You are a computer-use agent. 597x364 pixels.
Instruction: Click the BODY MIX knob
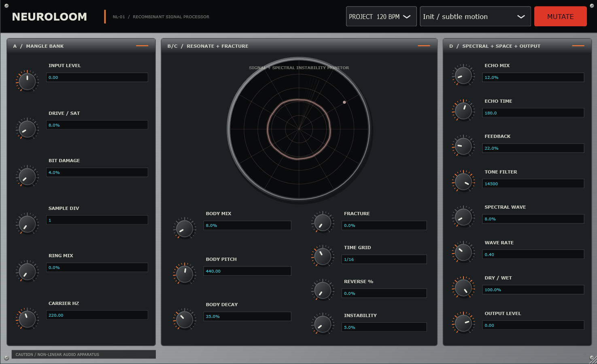(185, 228)
